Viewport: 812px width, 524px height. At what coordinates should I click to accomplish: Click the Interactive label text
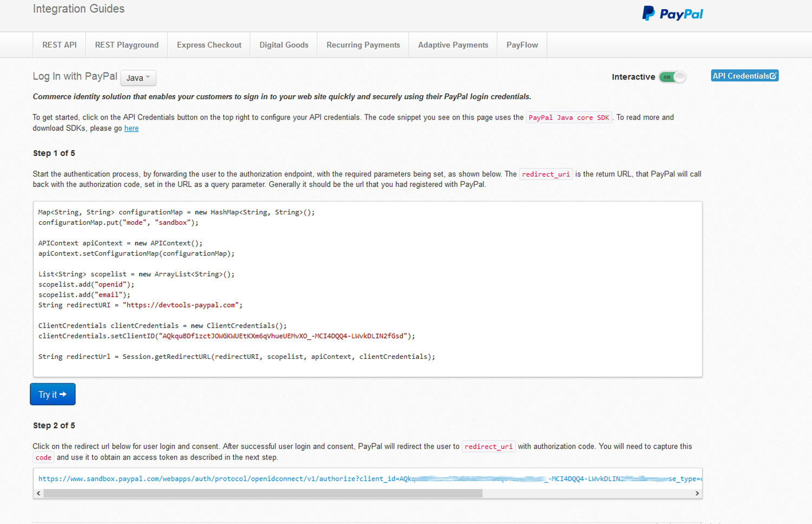[x=633, y=77]
